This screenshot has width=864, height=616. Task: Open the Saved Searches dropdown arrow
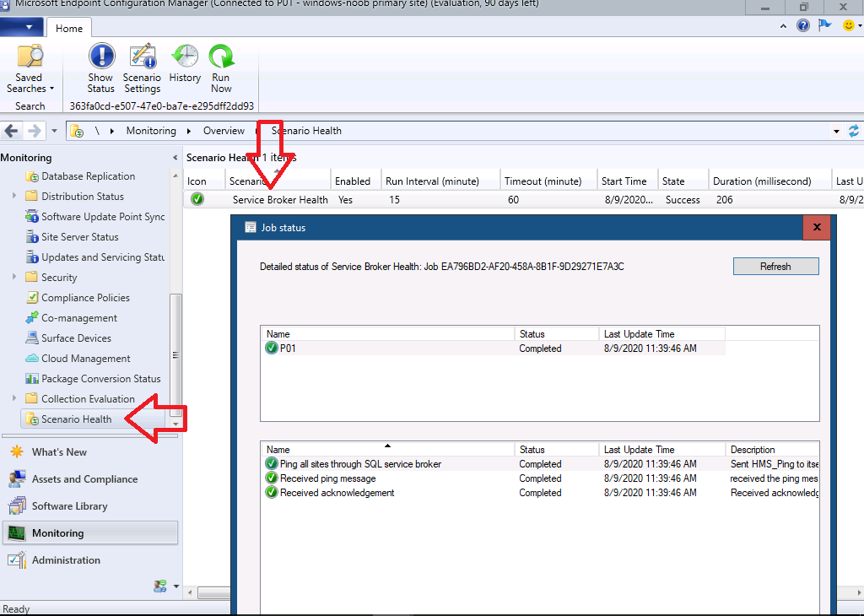click(x=51, y=89)
